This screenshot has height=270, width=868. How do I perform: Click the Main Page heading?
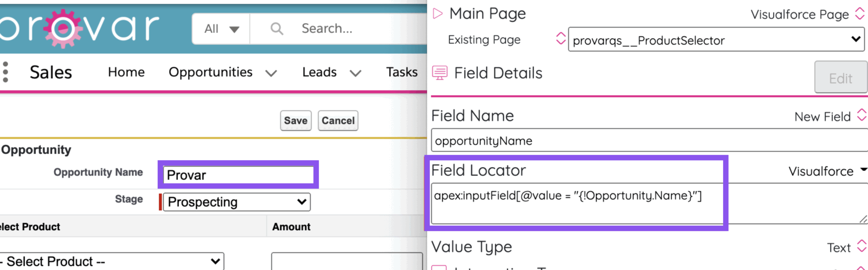point(488,14)
